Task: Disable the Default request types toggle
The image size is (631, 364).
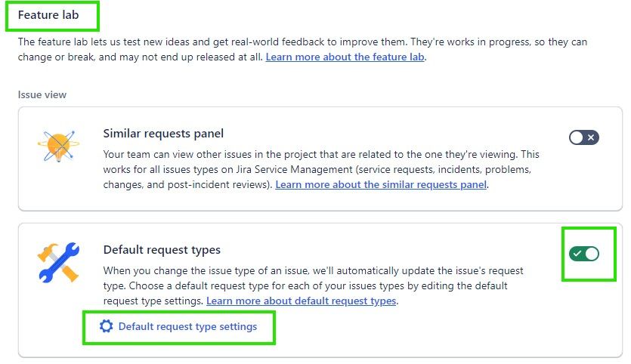Action: click(583, 254)
